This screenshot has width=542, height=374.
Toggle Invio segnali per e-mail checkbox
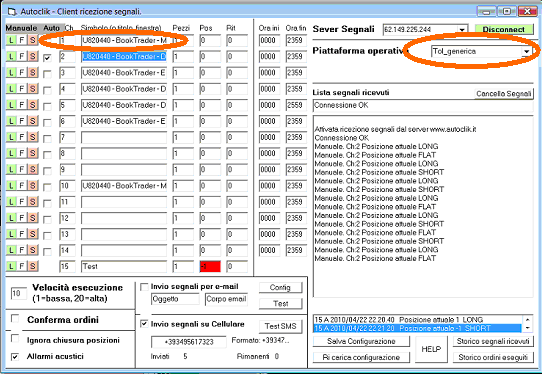[144, 287]
